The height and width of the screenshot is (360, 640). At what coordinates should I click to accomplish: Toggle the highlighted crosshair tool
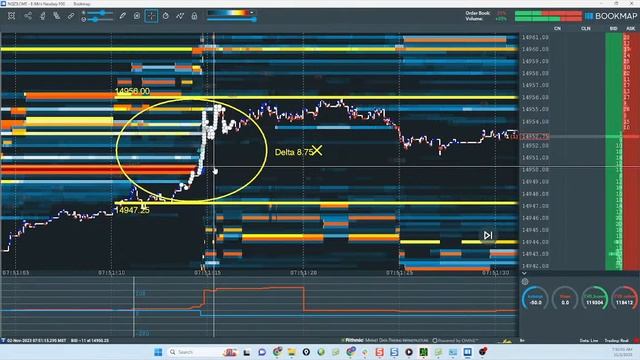151,16
